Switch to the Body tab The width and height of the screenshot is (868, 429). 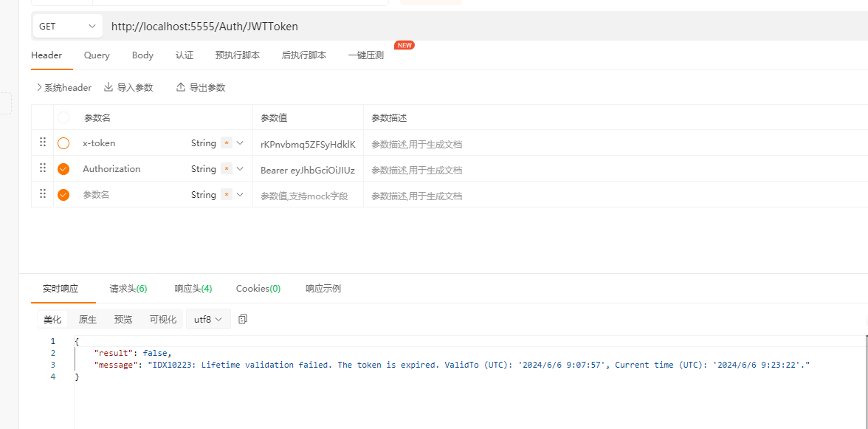point(142,55)
